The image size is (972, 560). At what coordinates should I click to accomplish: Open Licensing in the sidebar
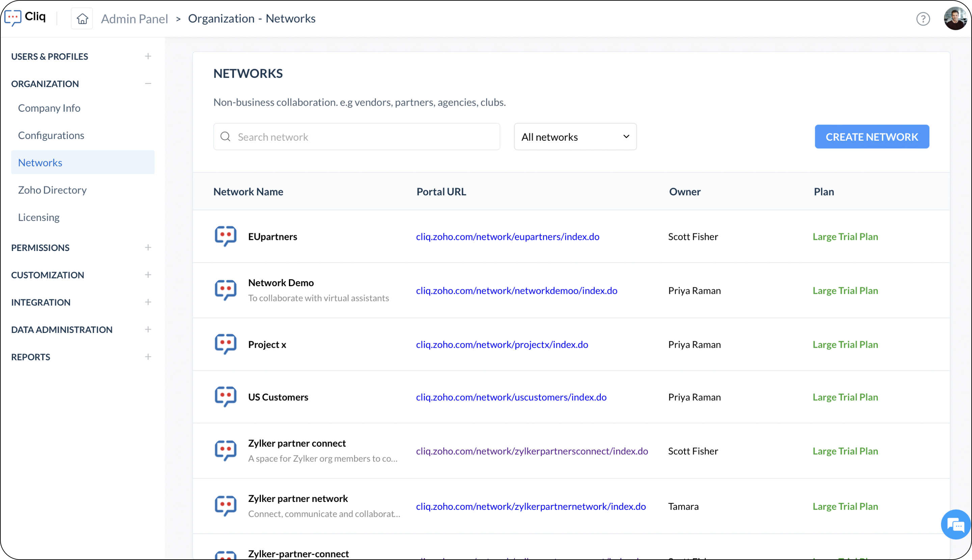point(39,217)
